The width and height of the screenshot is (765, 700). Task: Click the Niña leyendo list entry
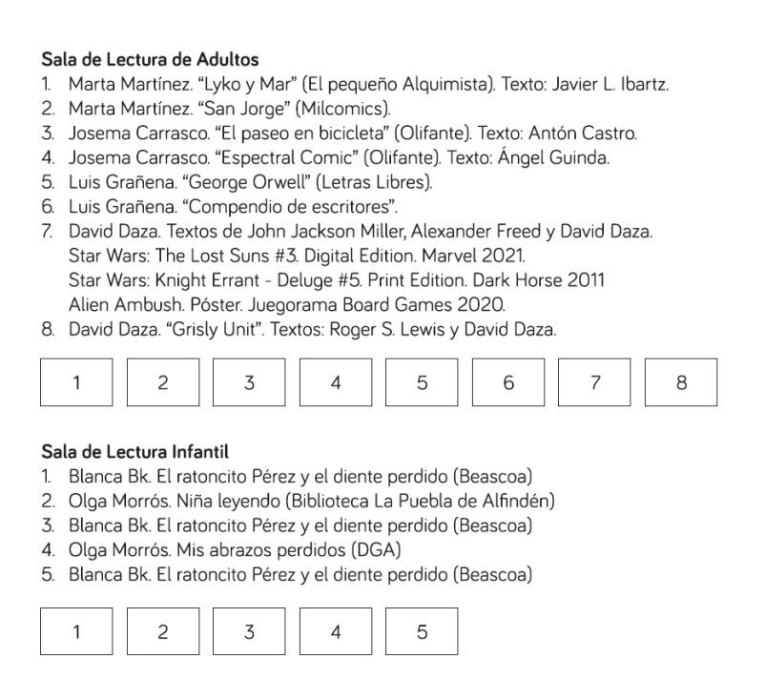[x=299, y=501]
